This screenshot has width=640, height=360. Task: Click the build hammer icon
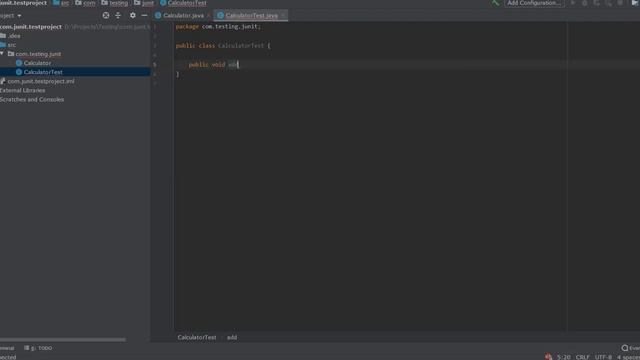[x=495, y=3]
